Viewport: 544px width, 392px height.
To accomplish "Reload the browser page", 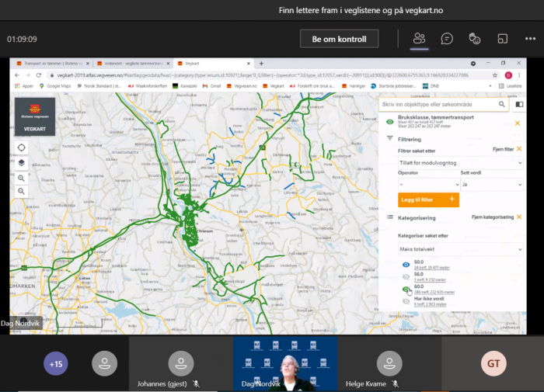I will click(x=39, y=75).
